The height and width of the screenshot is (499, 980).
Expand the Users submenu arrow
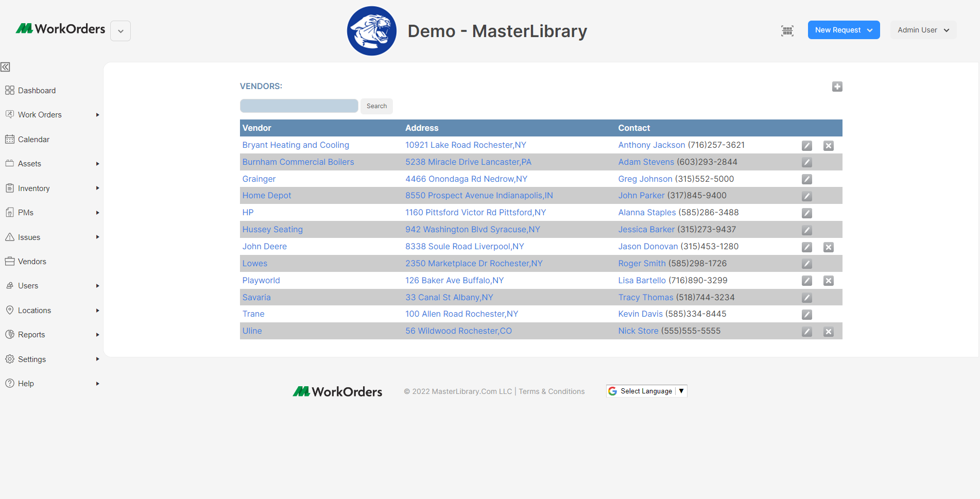(97, 286)
